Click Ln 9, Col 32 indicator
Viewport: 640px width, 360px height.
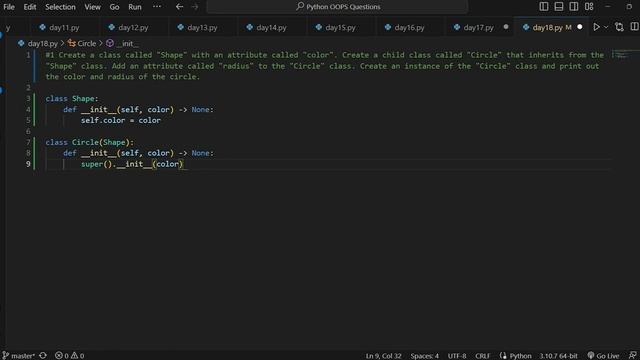(x=383, y=356)
